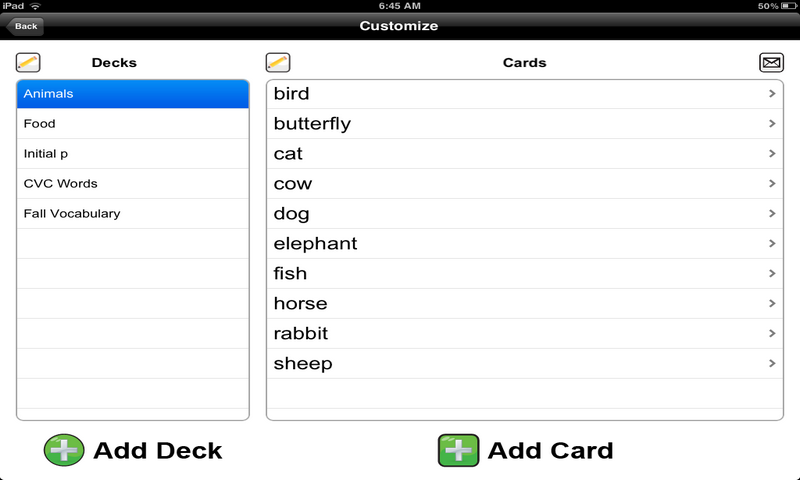Tap the green plus icon for Add Deck
Viewport: 800px width, 480px height.
point(64,450)
